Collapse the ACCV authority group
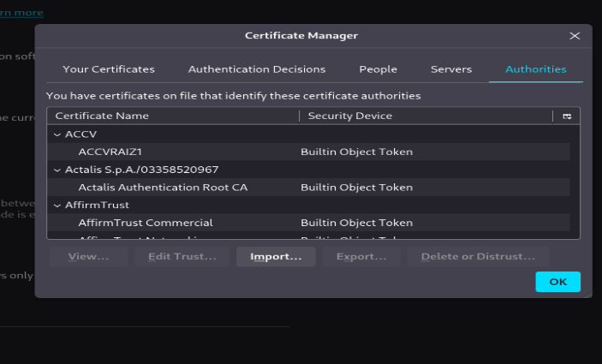The height and width of the screenshot is (364, 602). click(x=57, y=134)
